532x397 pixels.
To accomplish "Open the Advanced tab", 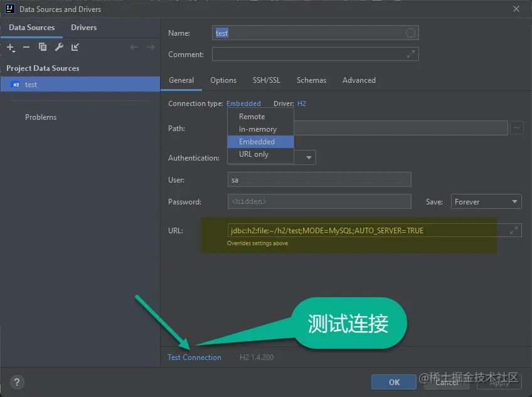I will tap(359, 80).
